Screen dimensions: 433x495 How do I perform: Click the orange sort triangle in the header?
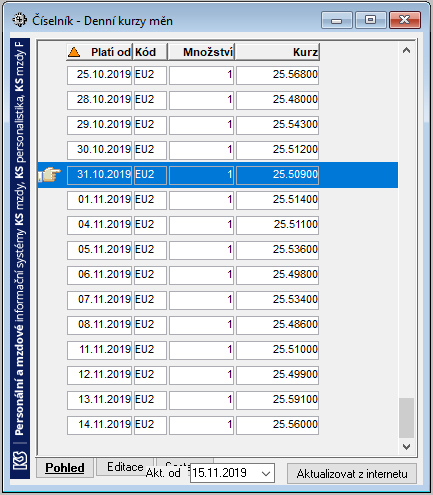point(74,52)
